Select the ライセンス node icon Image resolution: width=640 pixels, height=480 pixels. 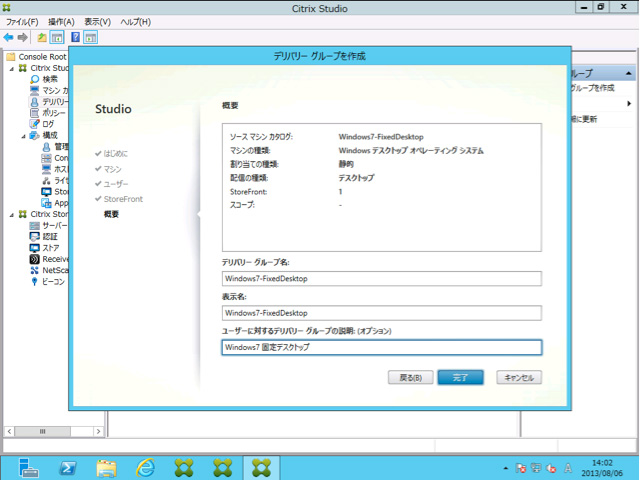pos(47,180)
